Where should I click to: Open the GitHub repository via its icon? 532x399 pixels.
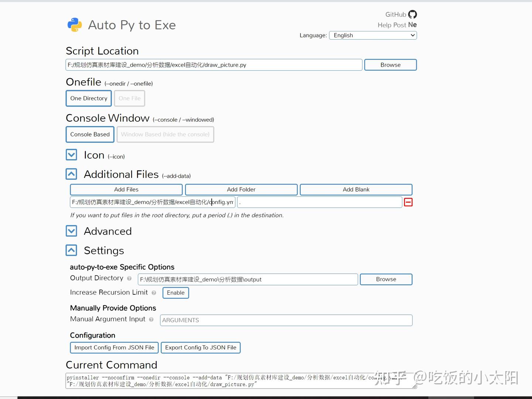412,14
